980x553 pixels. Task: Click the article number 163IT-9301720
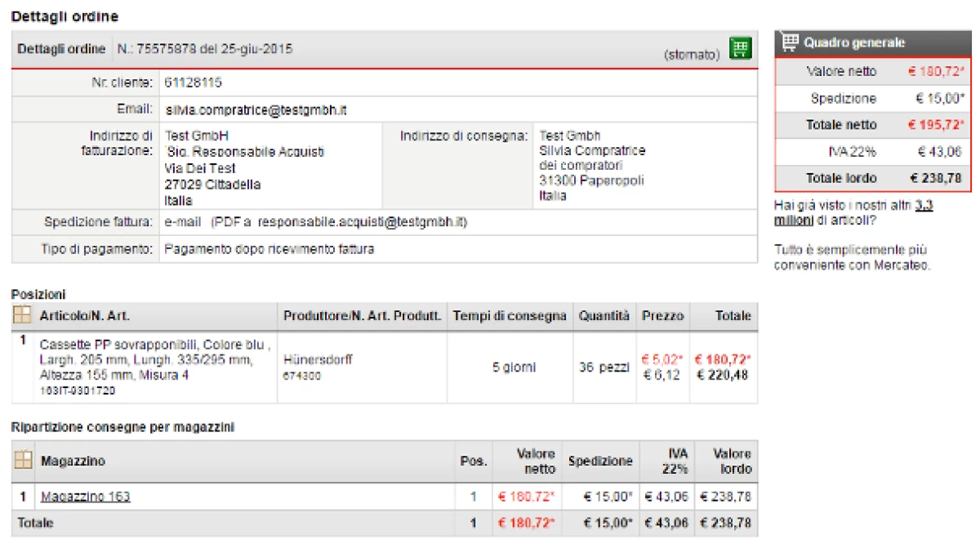pos(78,390)
